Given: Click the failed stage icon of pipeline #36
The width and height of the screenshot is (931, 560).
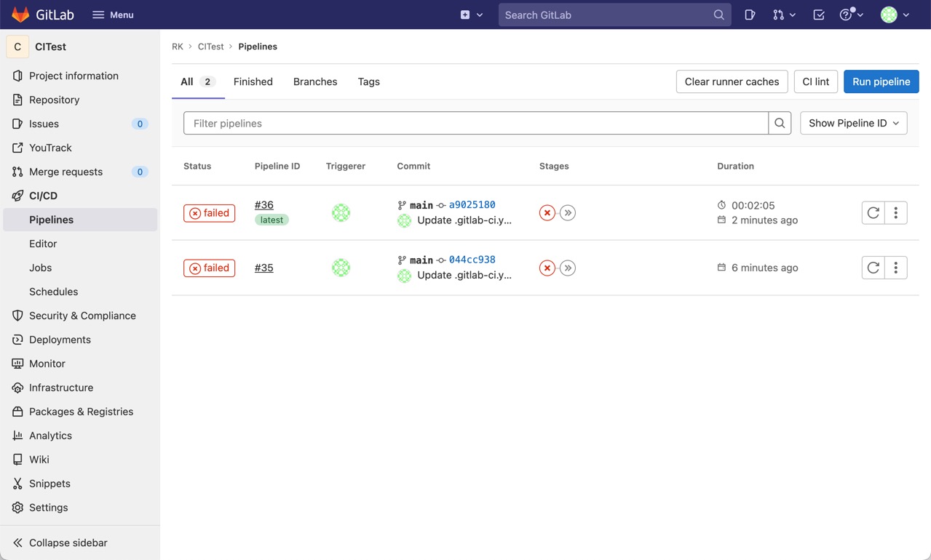Looking at the screenshot, I should coord(547,213).
